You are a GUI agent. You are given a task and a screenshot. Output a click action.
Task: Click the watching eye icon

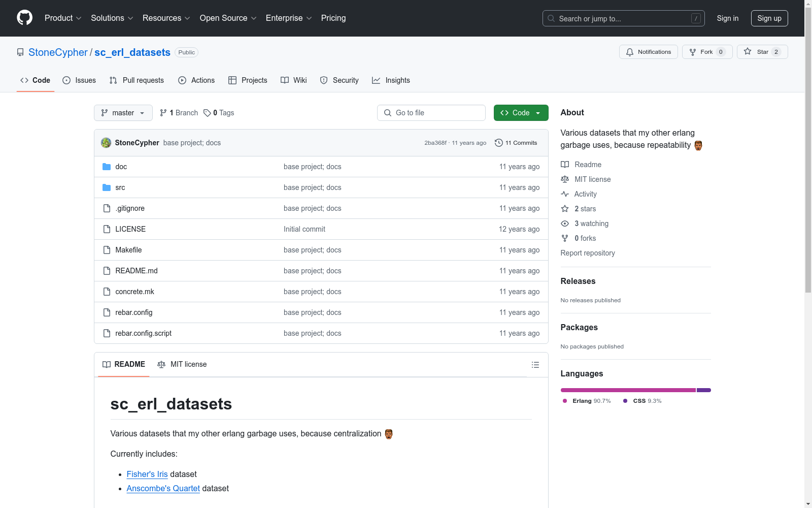[565, 224]
